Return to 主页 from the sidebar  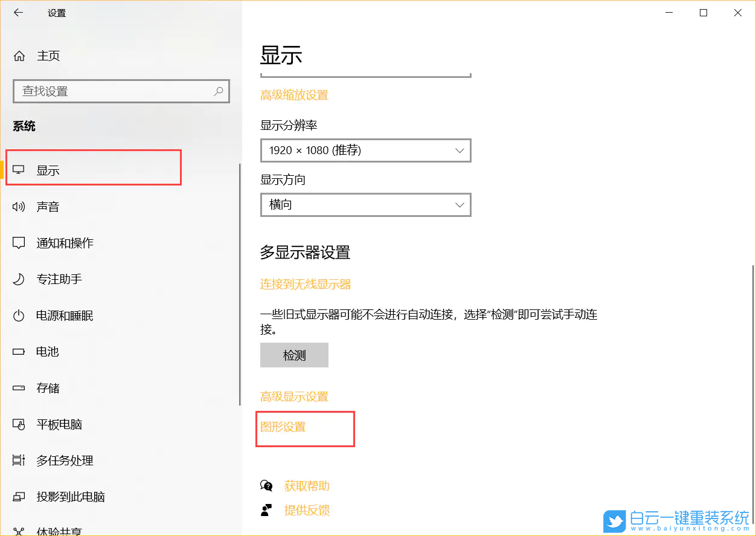pyautogui.click(x=48, y=56)
